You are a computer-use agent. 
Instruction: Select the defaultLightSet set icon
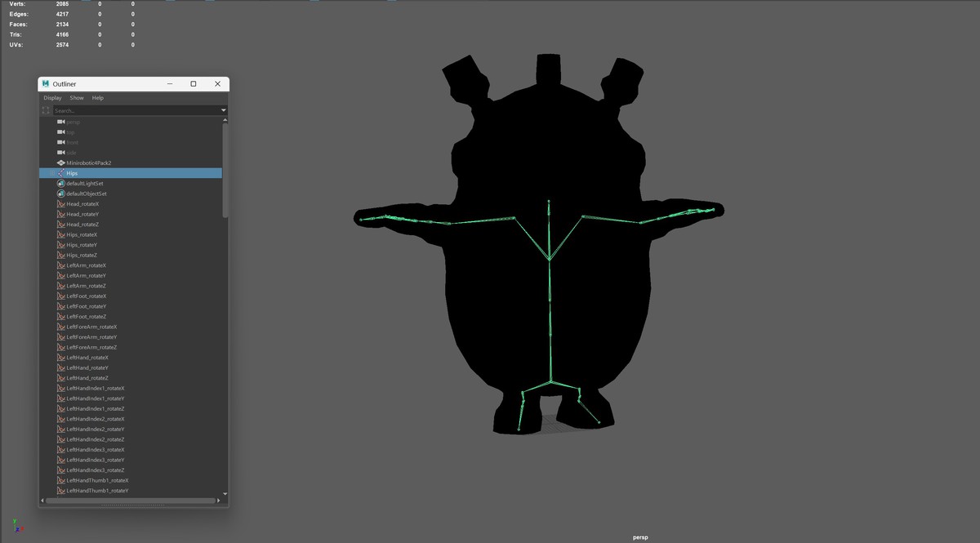61,184
